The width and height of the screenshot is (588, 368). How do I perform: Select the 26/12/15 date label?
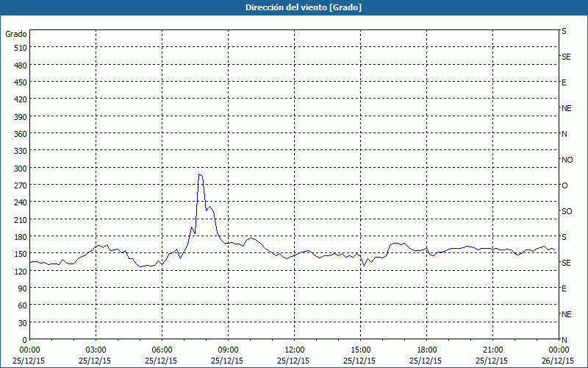coord(558,361)
